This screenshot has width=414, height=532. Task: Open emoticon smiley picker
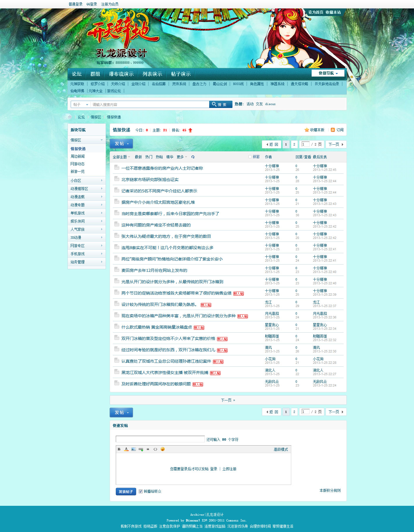(163, 449)
